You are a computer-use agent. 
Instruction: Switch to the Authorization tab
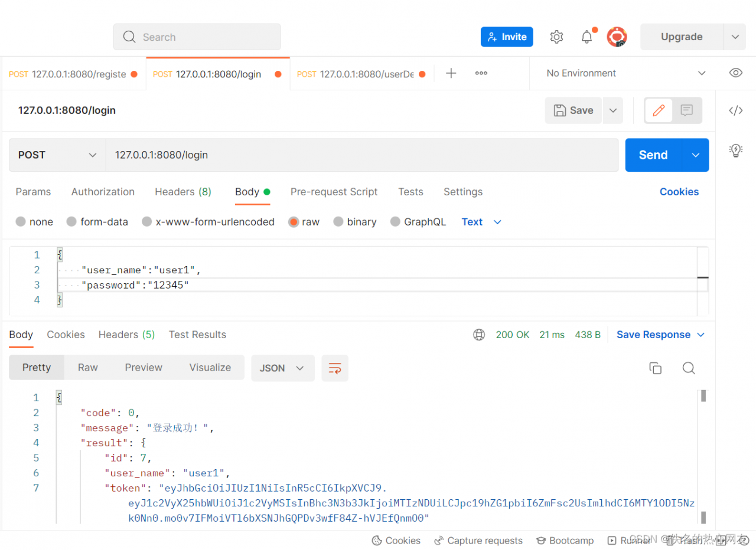pos(103,192)
